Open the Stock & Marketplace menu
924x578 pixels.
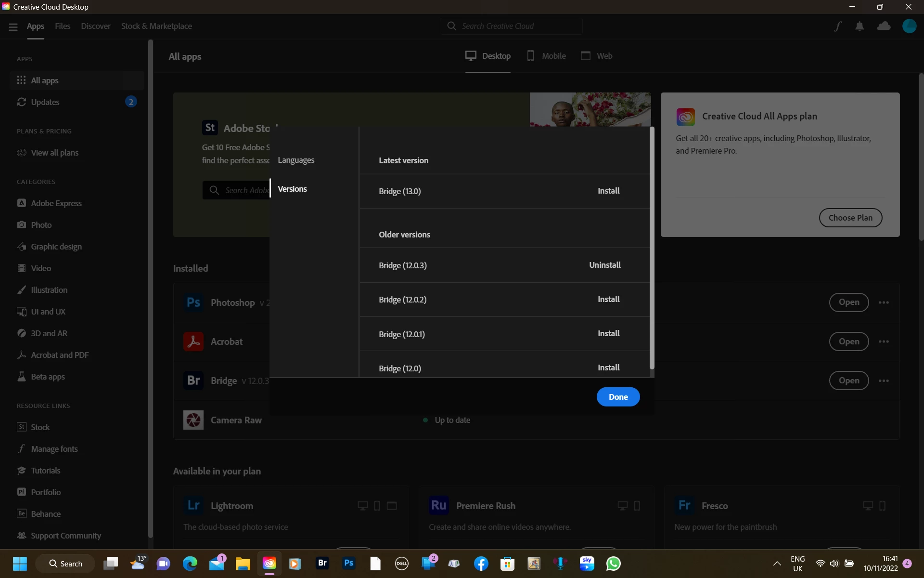tap(156, 26)
